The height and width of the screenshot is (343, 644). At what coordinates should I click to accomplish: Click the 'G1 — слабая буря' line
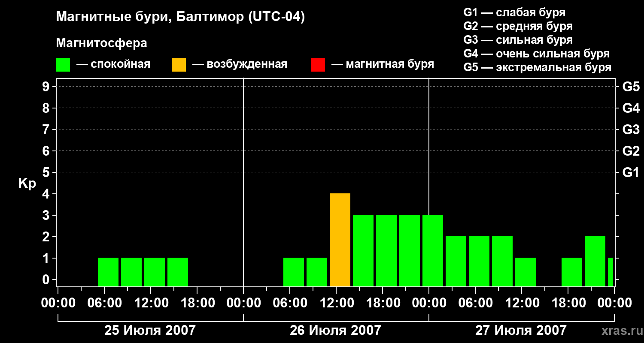(514, 12)
